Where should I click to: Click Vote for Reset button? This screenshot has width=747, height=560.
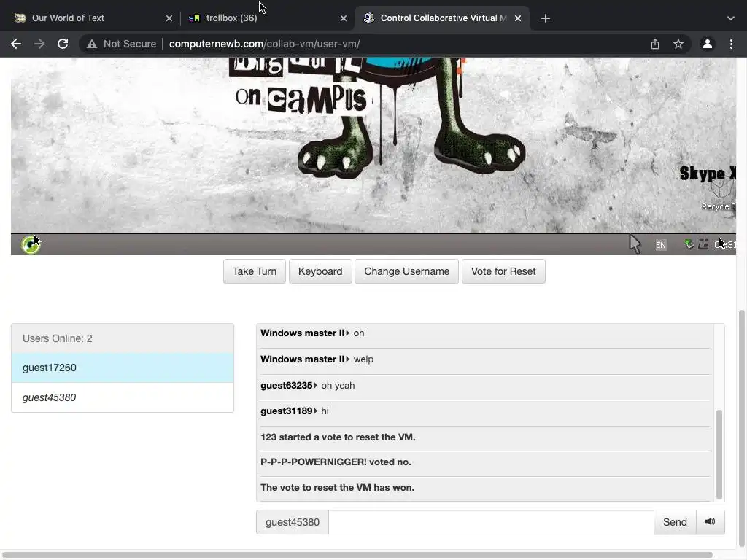pos(503,271)
